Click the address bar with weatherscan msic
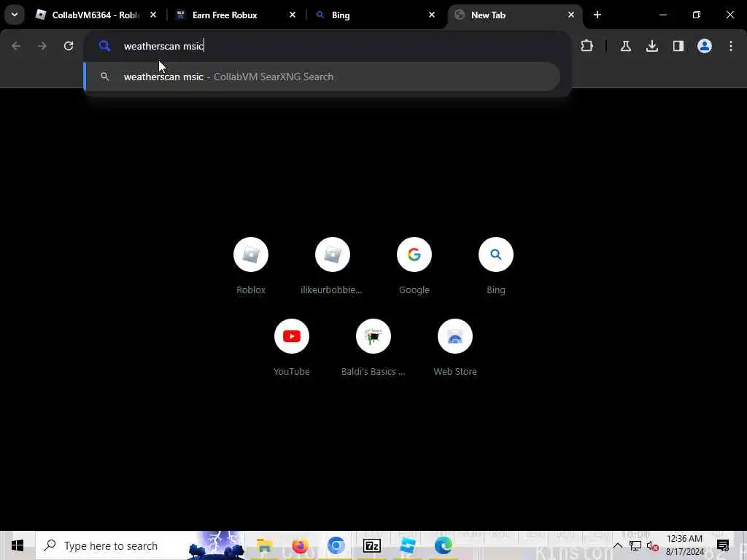Viewport: 747px width, 560px height. (x=328, y=46)
